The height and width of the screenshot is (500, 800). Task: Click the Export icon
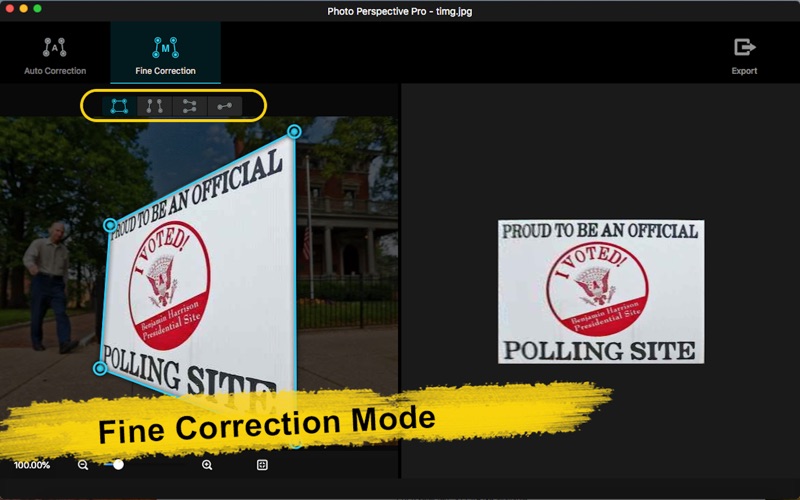pyautogui.click(x=744, y=47)
